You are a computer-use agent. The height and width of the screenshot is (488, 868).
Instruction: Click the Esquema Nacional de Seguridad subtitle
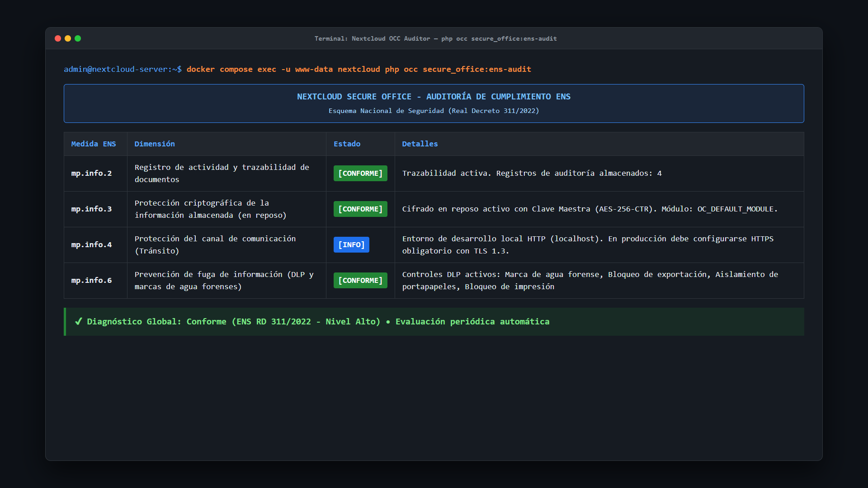(434, 111)
